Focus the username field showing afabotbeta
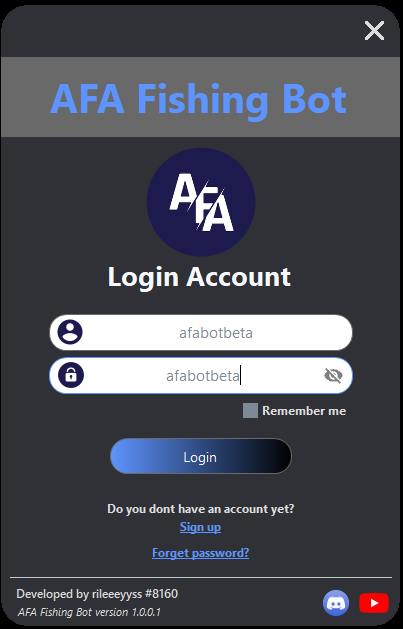Viewport: 403px width, 629px height. click(x=201, y=333)
